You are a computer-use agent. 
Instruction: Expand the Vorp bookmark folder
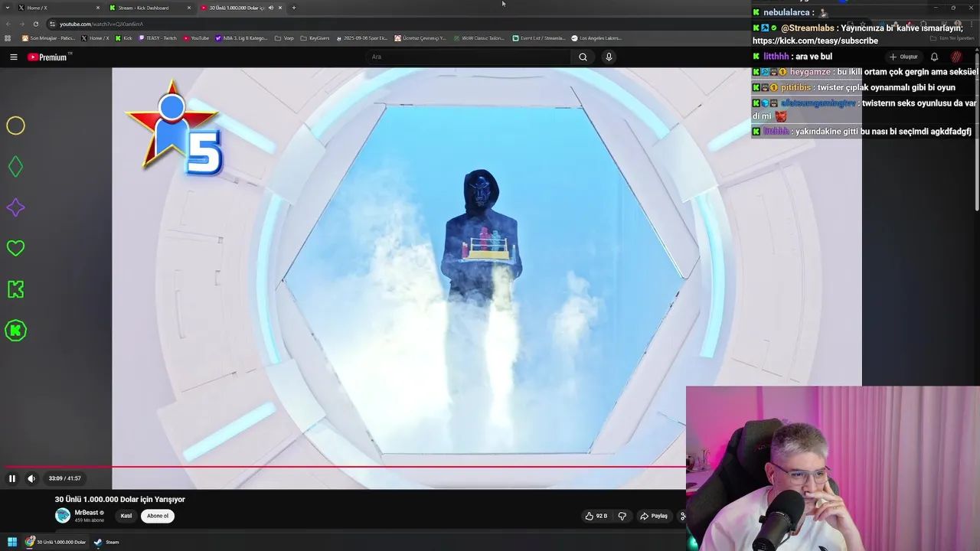[284, 38]
